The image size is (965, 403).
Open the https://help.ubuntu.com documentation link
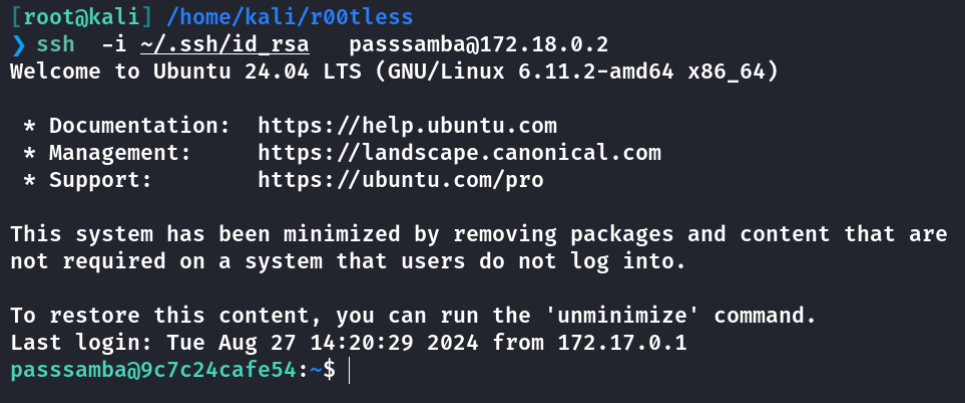407,126
